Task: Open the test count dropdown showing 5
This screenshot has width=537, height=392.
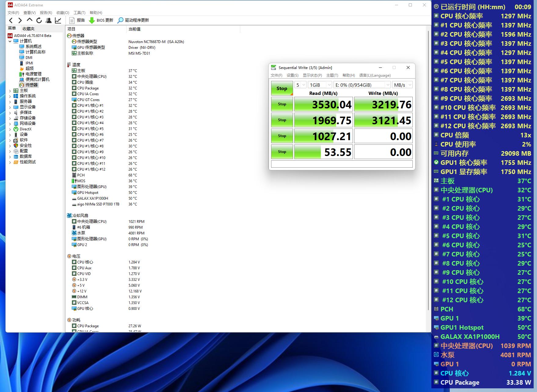Action: [300, 85]
